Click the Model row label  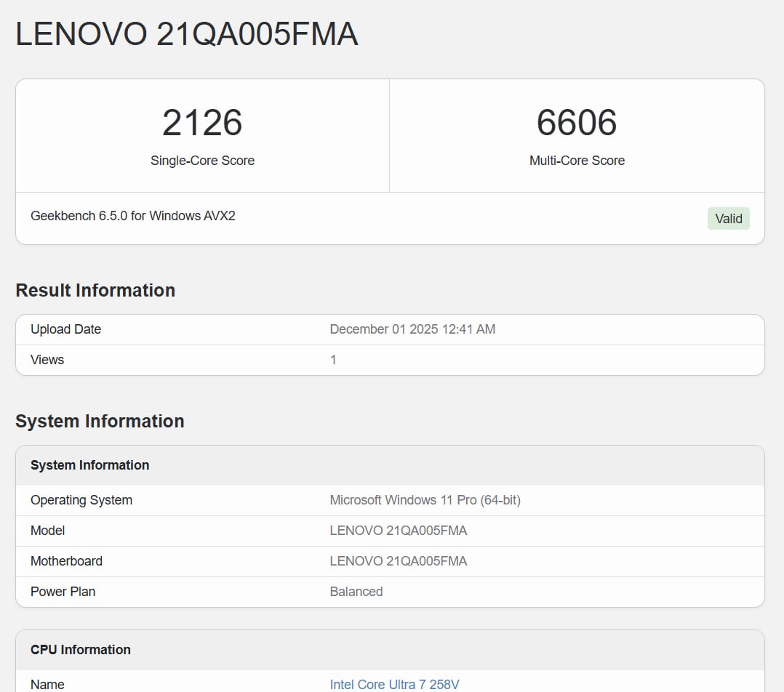(x=47, y=531)
